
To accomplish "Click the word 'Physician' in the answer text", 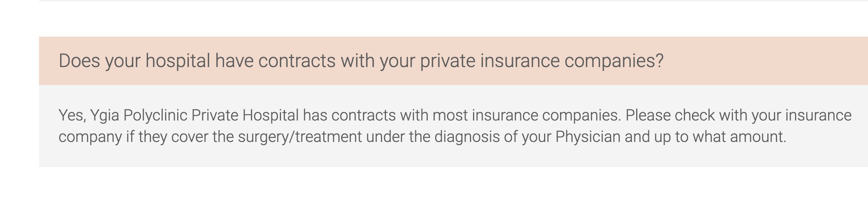I will point(588,137).
